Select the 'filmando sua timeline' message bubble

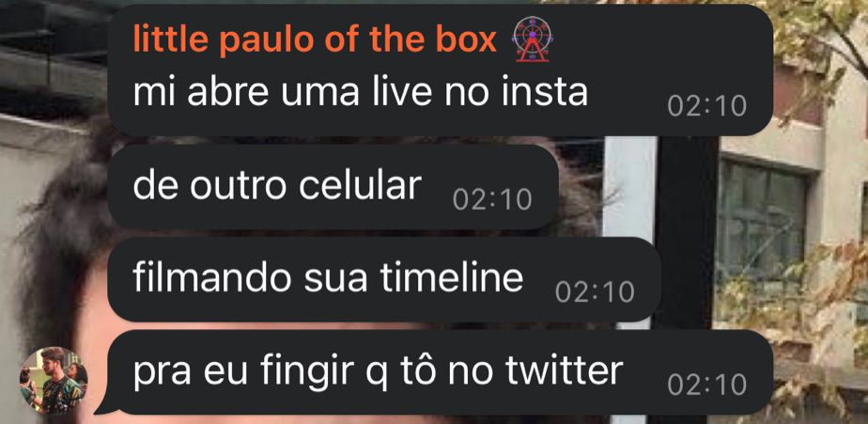click(x=383, y=279)
